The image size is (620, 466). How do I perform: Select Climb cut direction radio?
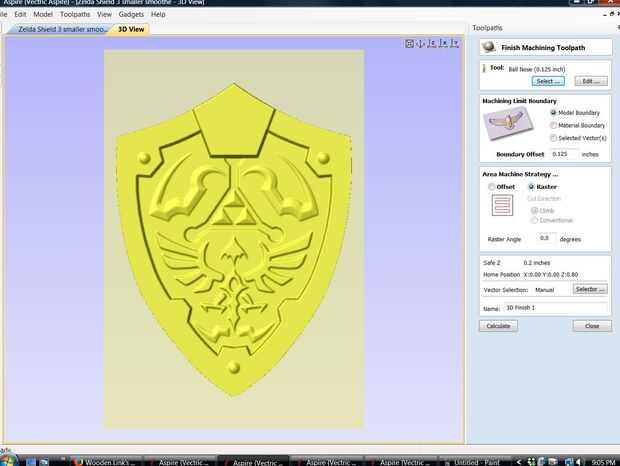pos(534,210)
